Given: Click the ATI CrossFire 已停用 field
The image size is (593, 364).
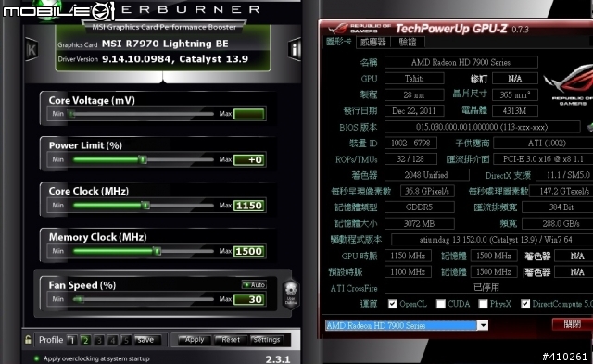Looking at the screenshot, I should 488,288.
